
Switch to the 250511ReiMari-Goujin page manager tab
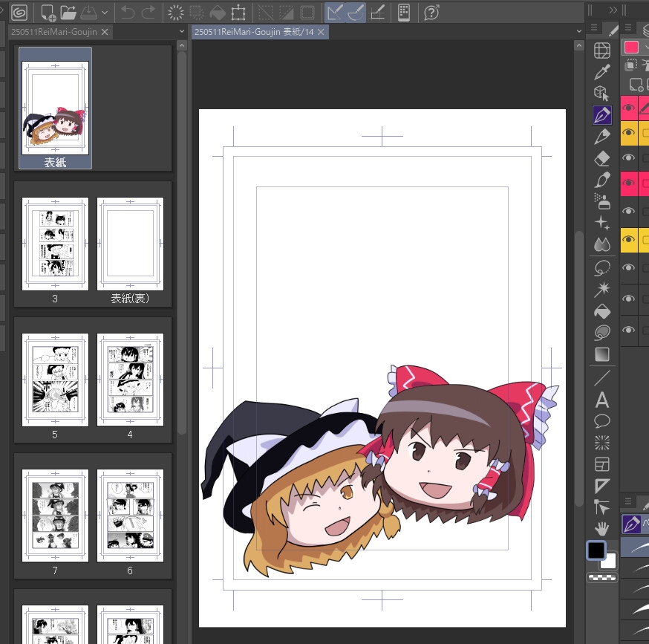click(x=53, y=32)
